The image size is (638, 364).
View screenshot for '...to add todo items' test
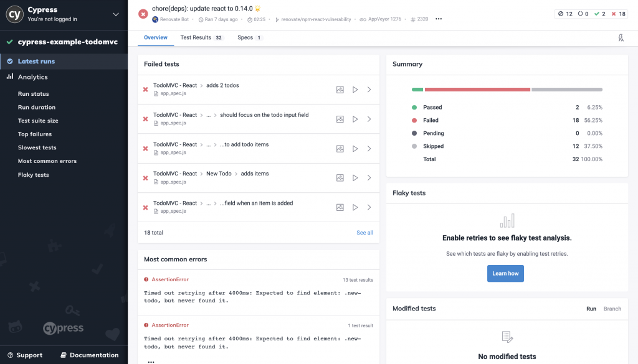340,149
